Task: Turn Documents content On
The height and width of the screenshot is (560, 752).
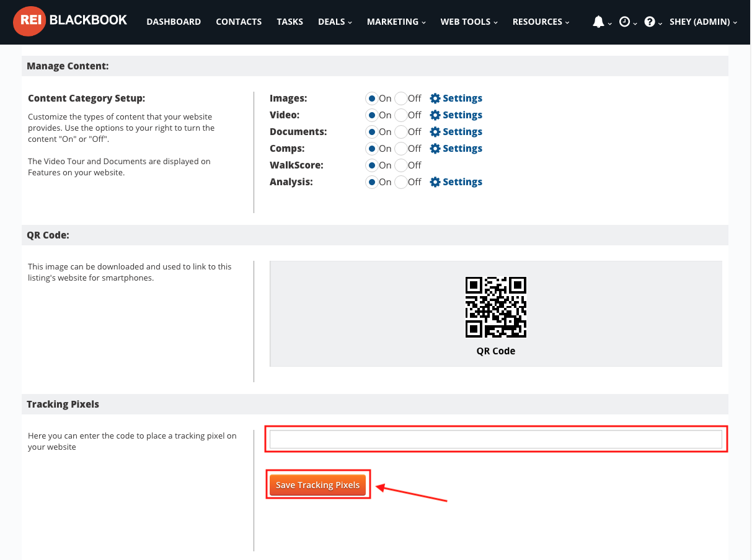Action: pyautogui.click(x=372, y=132)
